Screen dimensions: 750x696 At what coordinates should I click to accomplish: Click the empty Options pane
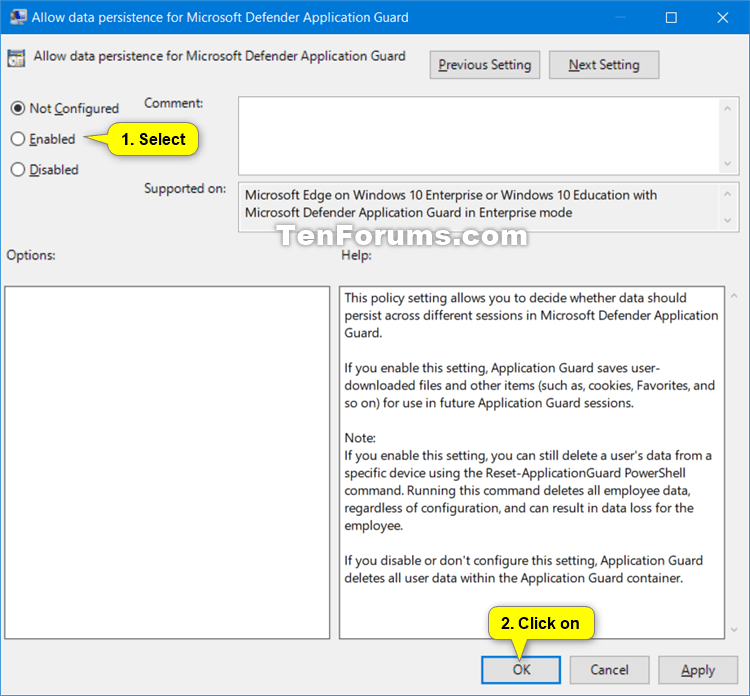point(167,463)
